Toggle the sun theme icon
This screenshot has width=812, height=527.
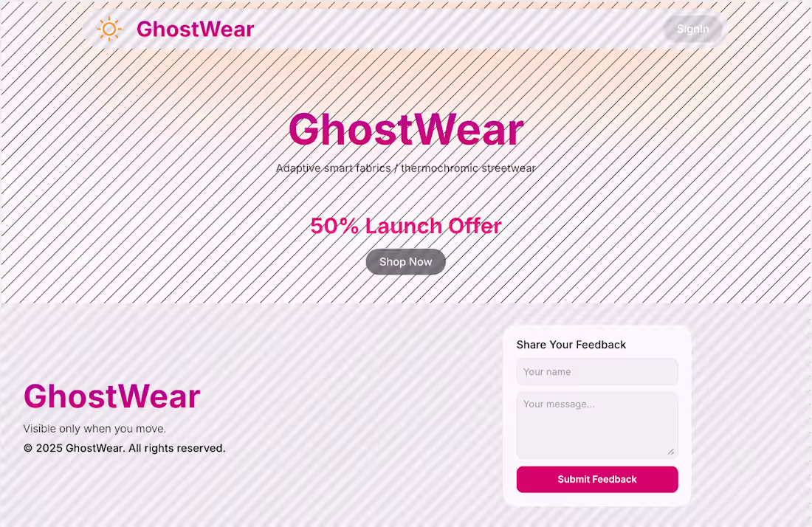pos(109,29)
